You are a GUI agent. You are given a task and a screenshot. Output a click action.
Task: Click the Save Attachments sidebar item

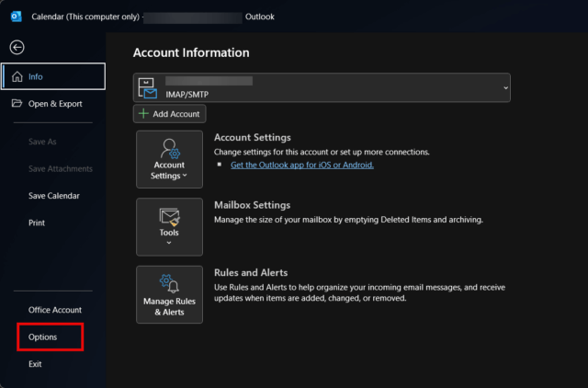[61, 169]
